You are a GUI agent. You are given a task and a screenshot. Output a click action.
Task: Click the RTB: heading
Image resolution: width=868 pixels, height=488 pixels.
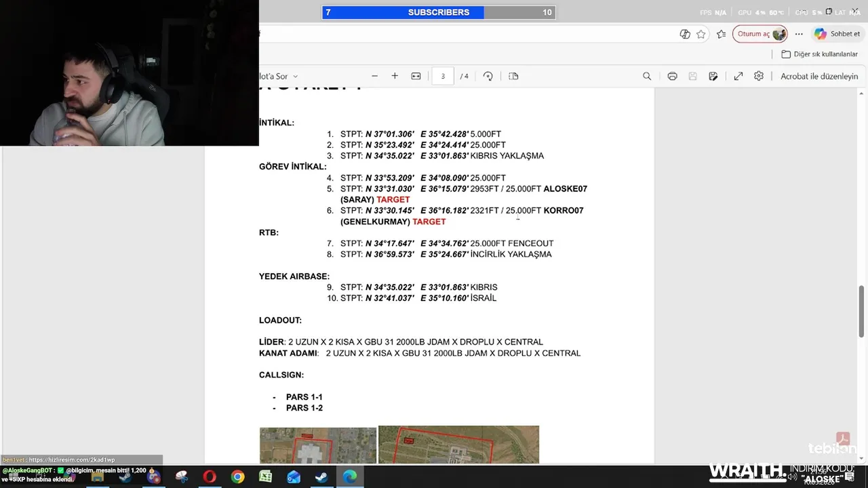269,232
